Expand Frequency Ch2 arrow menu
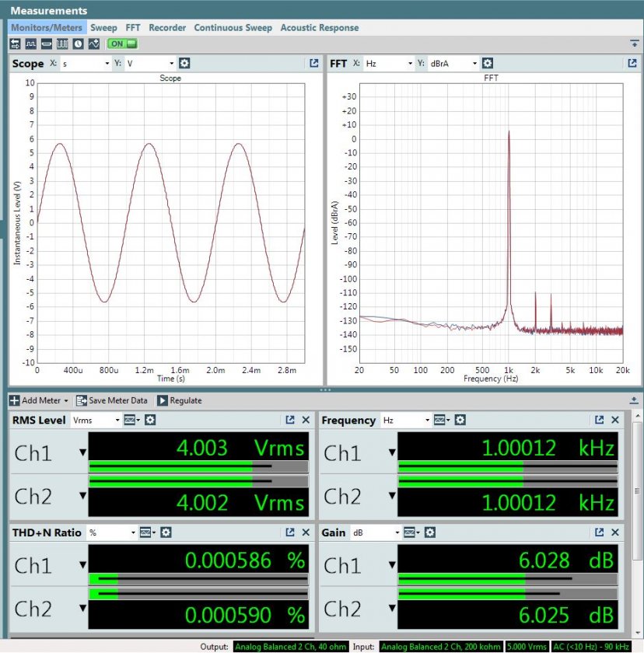 pos(392,496)
